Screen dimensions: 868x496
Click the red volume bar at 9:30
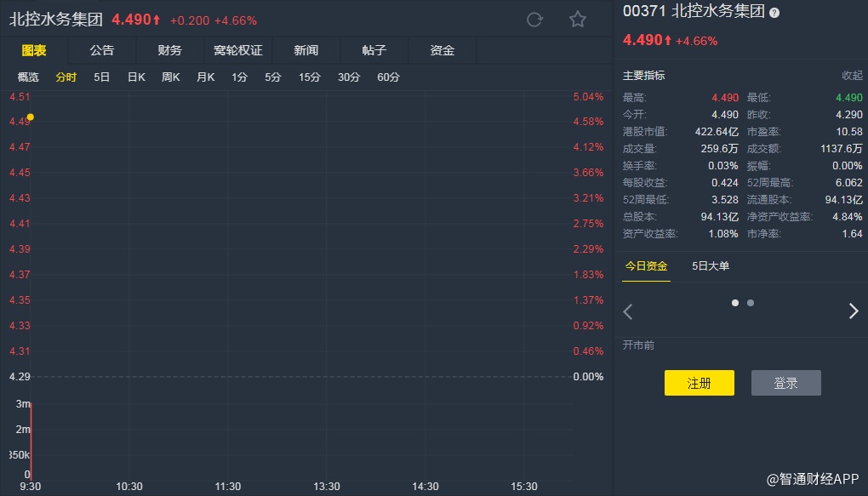click(31, 438)
